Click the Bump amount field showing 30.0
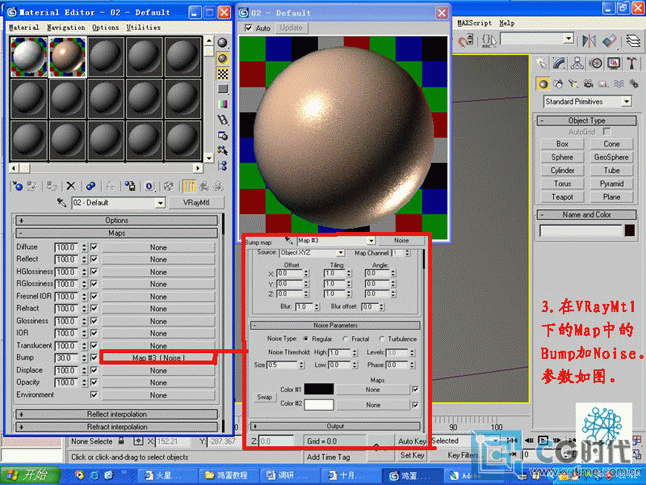The image size is (646, 485). pyautogui.click(x=66, y=358)
